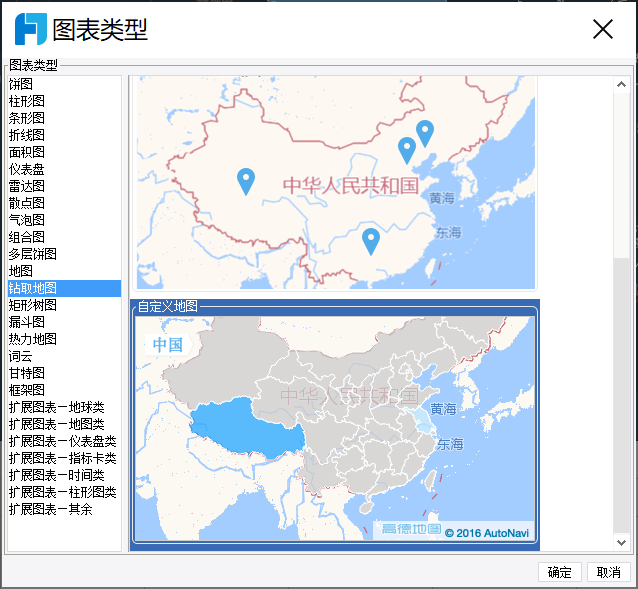Select 扩展图表-指标卡类 entry
This screenshot has width=638, height=589.
click(x=64, y=458)
